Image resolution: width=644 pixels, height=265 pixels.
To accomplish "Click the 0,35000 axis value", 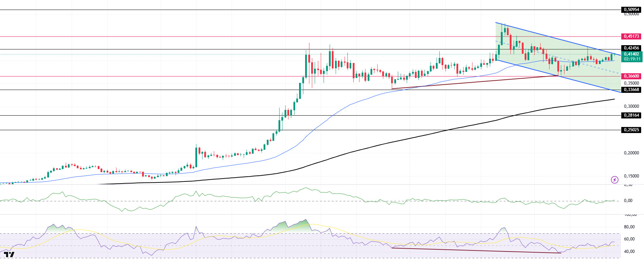I will (x=632, y=83).
